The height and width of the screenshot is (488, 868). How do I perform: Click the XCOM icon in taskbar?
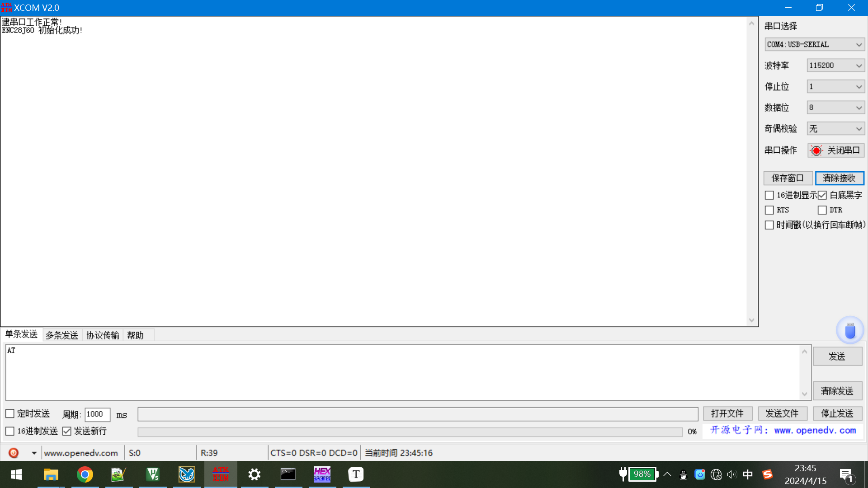221,474
